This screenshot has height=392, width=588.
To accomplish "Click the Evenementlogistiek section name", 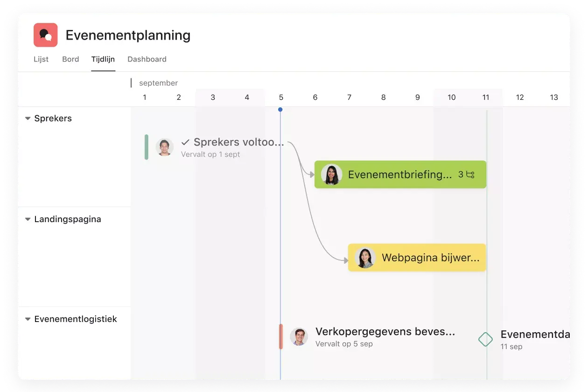I will [x=76, y=319].
